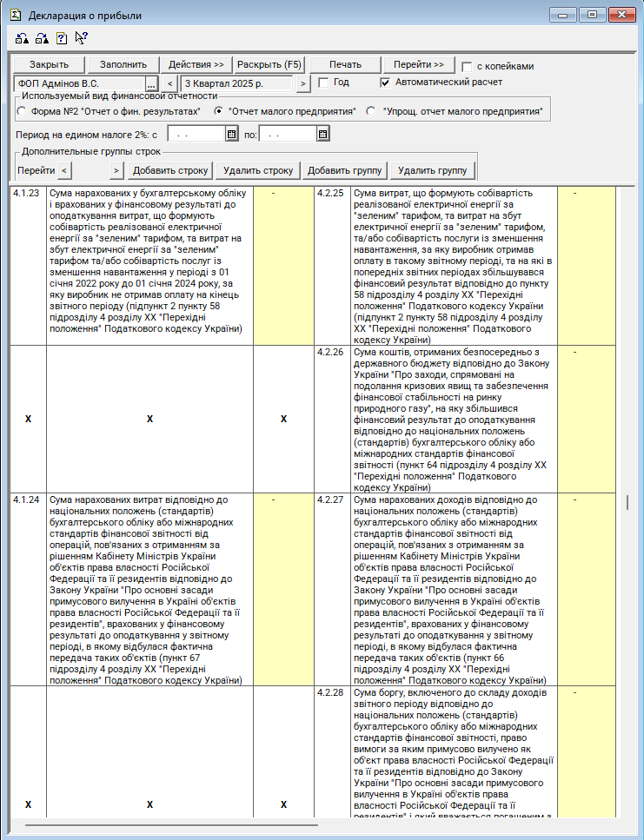
Task: Go to previous quarter period arrow
Action: (x=171, y=83)
